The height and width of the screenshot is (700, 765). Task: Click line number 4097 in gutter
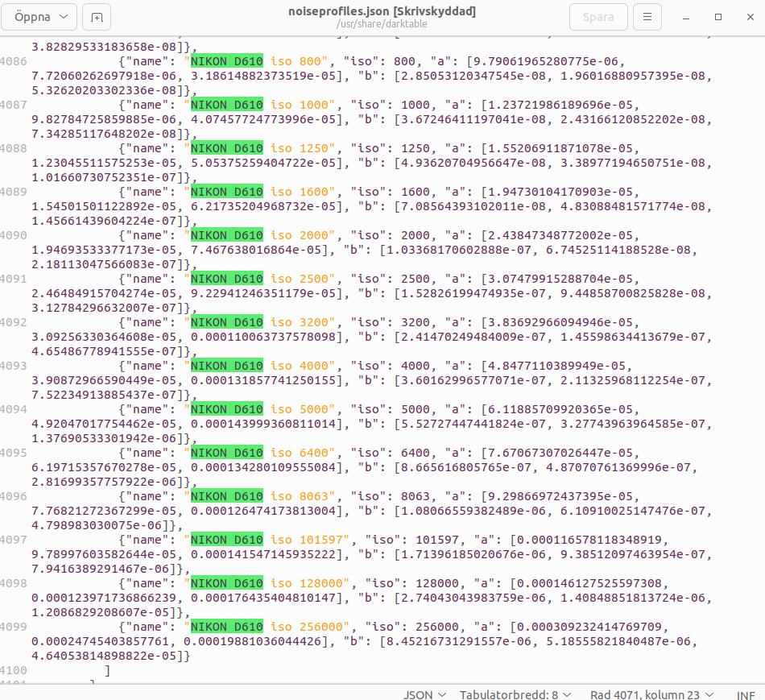13,540
